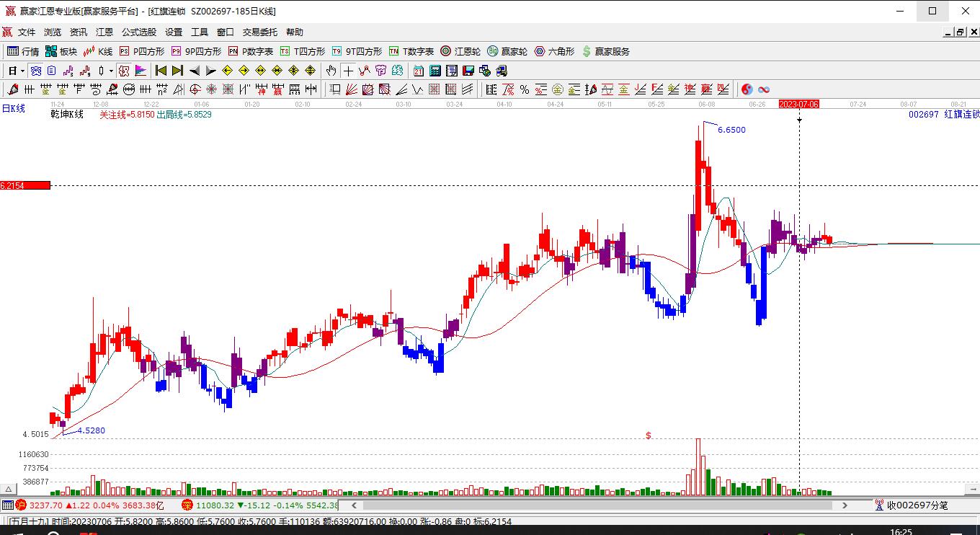Expand the candlestick style dropdown arrow
This screenshot has height=535, width=980.
(x=111, y=71)
